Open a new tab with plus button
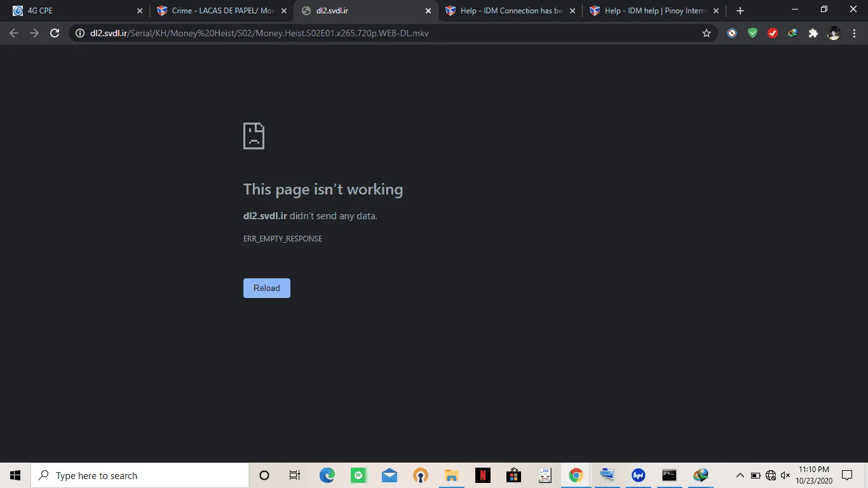The height and width of the screenshot is (488, 868). (740, 11)
